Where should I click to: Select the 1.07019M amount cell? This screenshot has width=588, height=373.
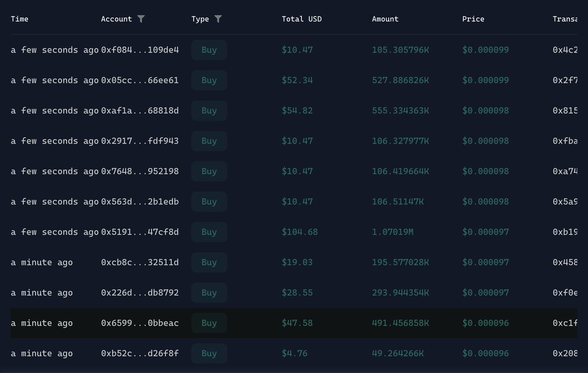392,232
